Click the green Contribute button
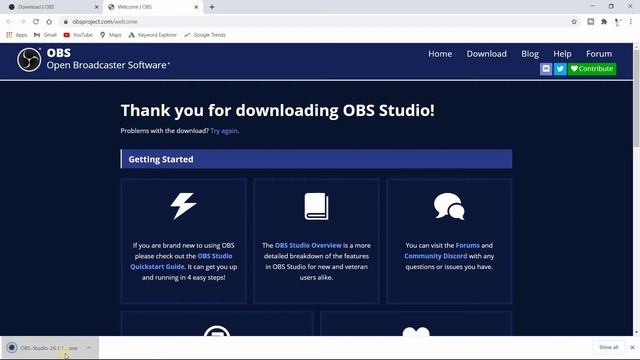 tap(592, 69)
